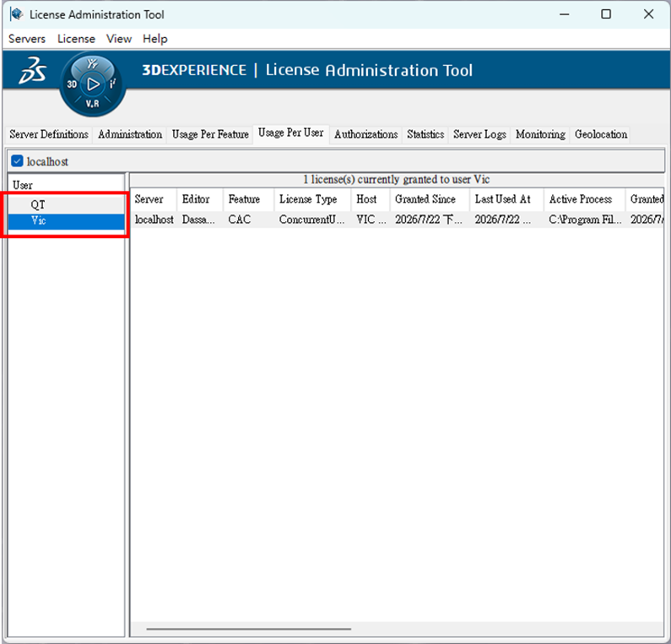Click the ConcurrentU... license type cell
Screen dimensions: 671x644
coord(311,219)
